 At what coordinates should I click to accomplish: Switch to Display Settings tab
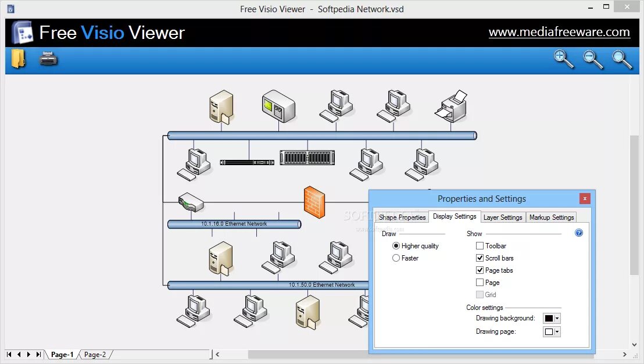455,216
